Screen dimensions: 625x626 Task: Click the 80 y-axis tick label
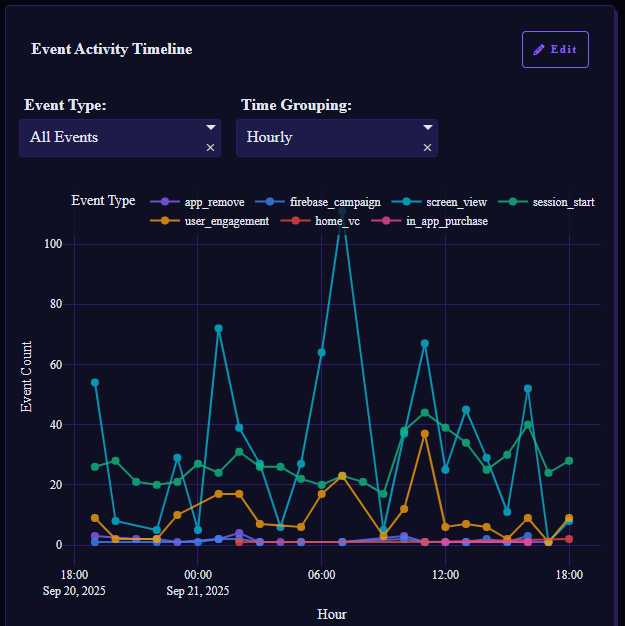[x=56, y=304]
